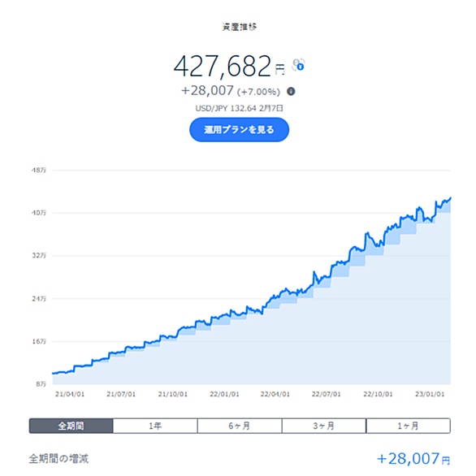
Task: Click the 32万 axis label
Action: coord(39,256)
